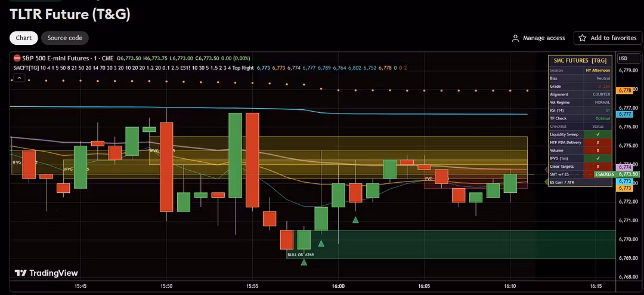Click the 6,770.00 price axis value
644x295 pixels.
coord(628,239)
